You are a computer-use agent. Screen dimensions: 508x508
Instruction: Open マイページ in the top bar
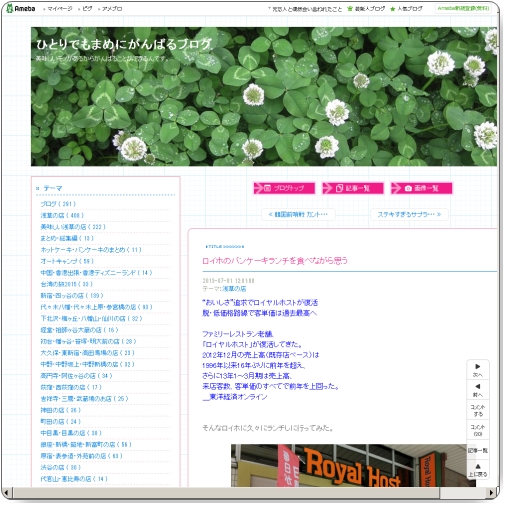point(58,9)
